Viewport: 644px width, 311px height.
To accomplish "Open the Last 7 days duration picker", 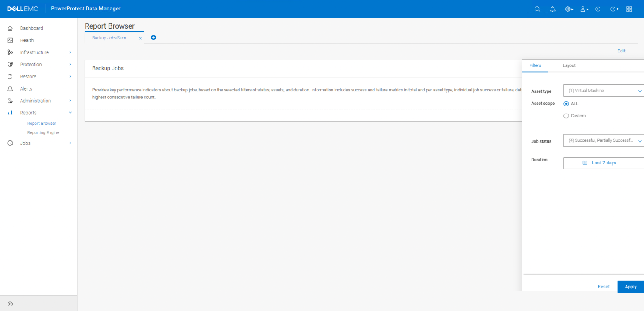I will tap(604, 163).
